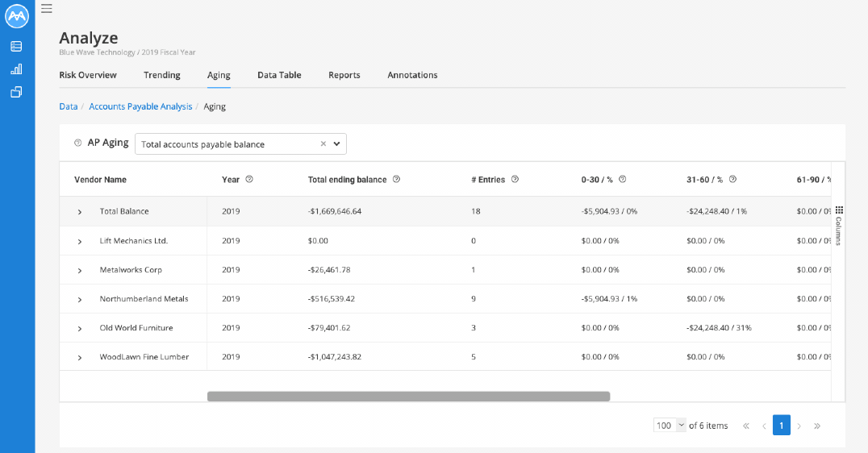Open the copy windows sidebar icon
This screenshot has height=453, width=868.
click(17, 92)
